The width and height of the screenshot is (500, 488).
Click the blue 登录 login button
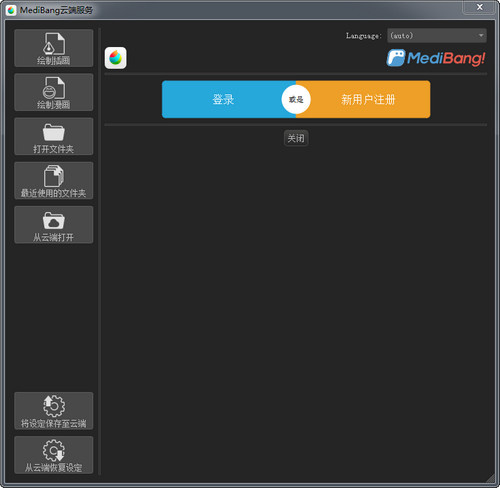click(223, 99)
